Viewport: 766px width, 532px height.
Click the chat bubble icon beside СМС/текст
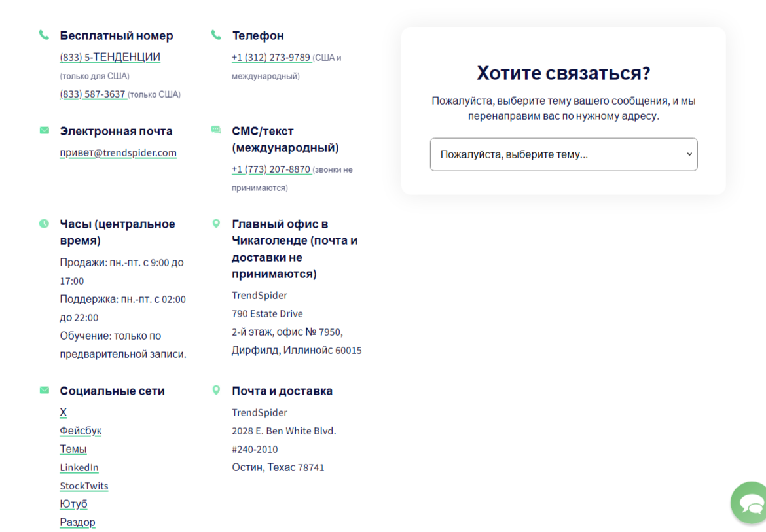(216, 130)
